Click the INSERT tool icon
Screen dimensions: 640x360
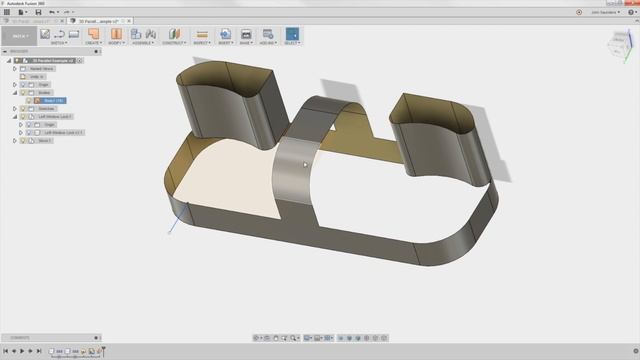click(x=225, y=34)
